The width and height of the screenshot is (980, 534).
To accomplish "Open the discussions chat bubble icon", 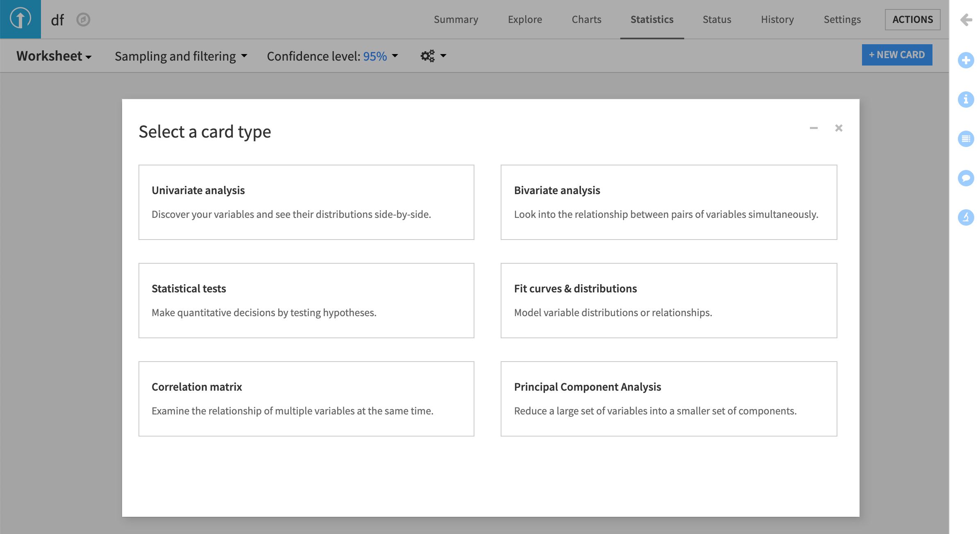I will click(x=966, y=178).
